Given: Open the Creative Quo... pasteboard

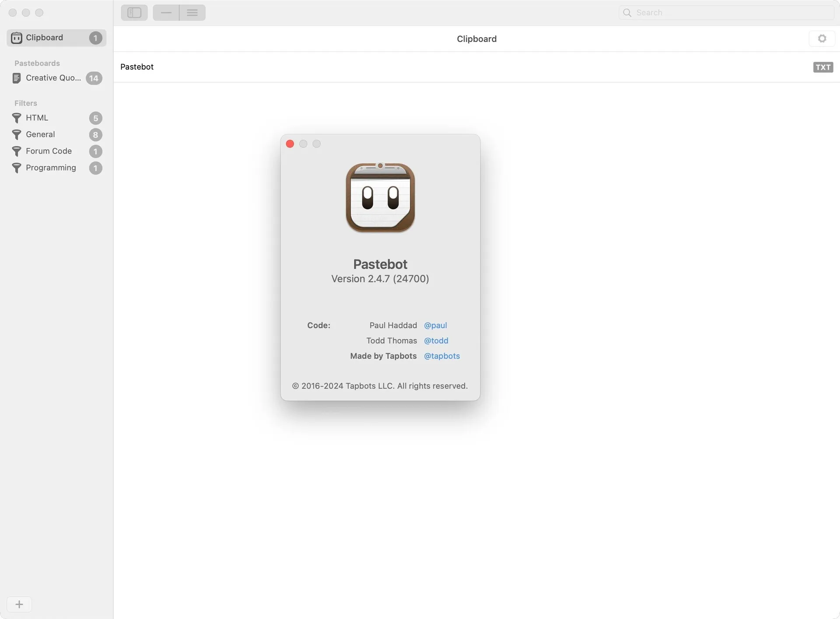Looking at the screenshot, I should (56, 78).
